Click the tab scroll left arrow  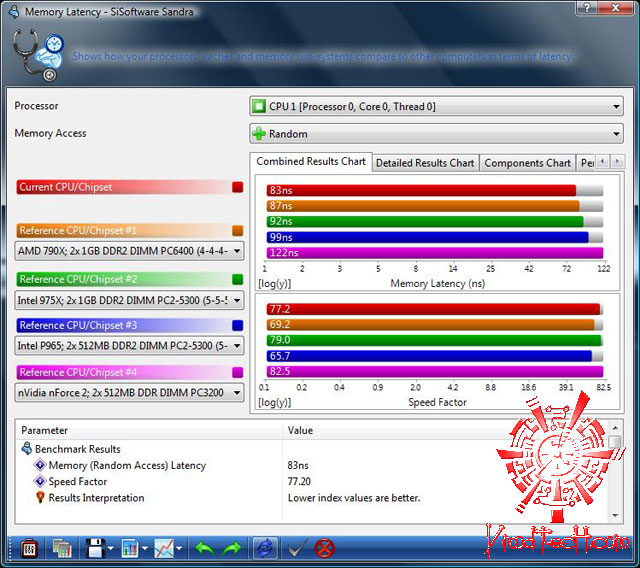click(602, 162)
